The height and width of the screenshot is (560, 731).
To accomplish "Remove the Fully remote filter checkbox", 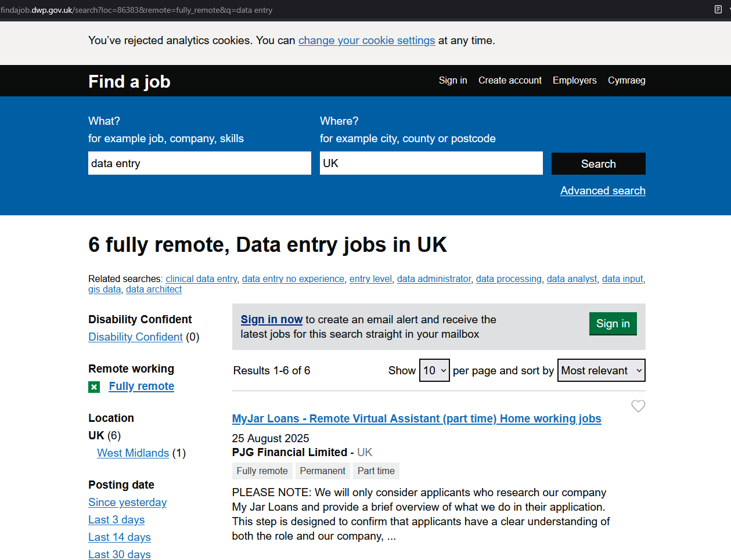I will pos(94,387).
